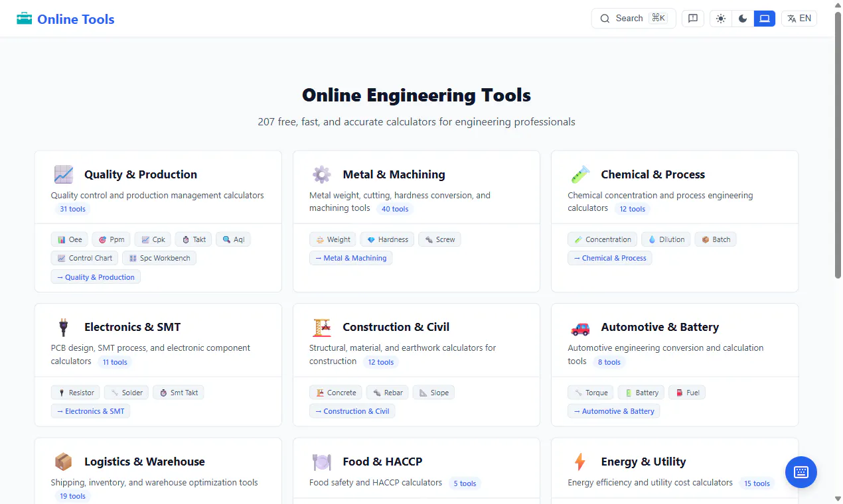Click the 31 tools badge
Viewport: 843px width, 504px height.
click(x=72, y=209)
